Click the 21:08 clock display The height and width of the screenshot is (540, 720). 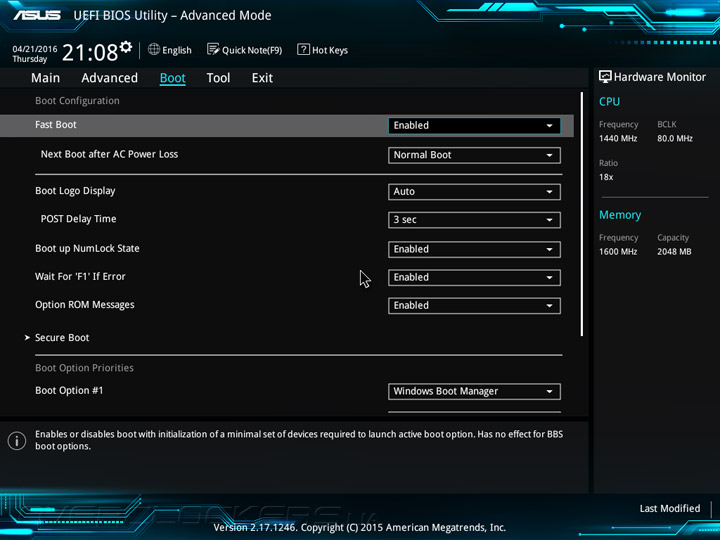90,52
